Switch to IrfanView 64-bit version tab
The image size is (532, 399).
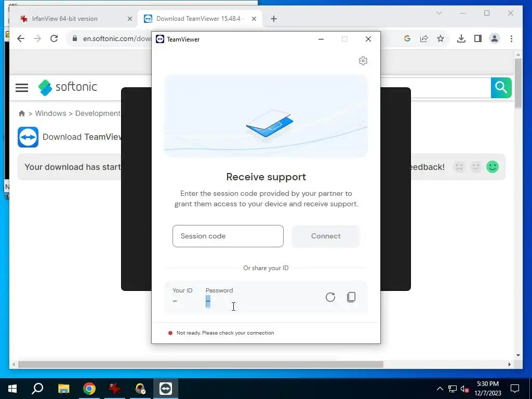(x=64, y=19)
